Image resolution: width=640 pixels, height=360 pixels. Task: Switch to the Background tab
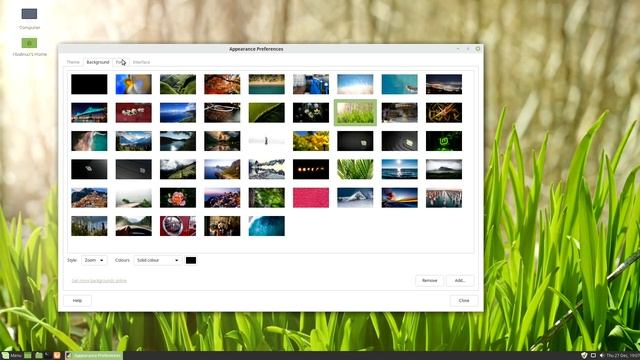coord(98,62)
